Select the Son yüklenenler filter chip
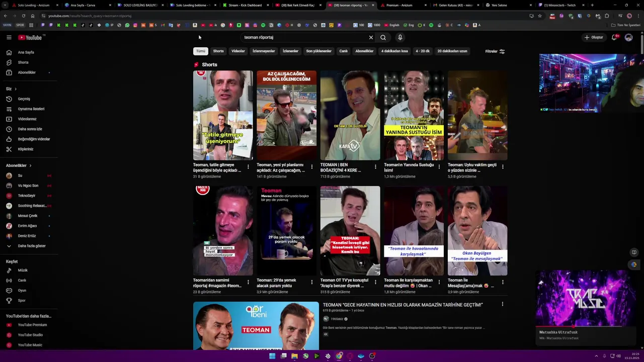644x362 pixels. pos(319,51)
